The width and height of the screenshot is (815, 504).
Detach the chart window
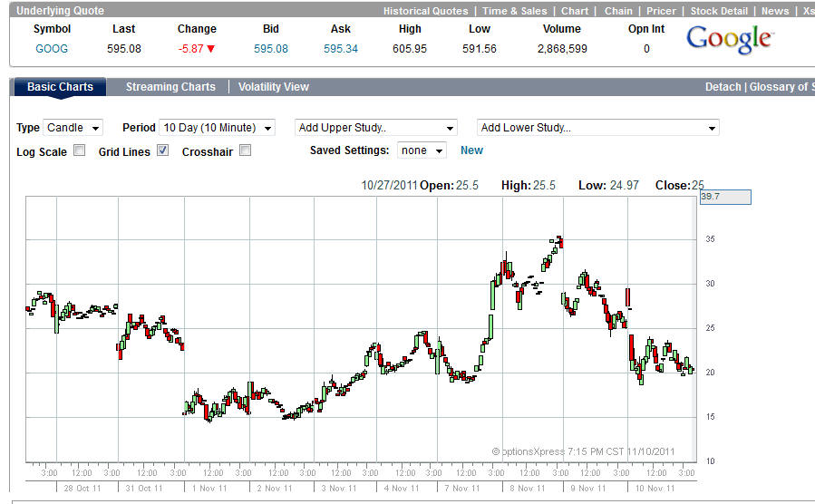pos(723,87)
